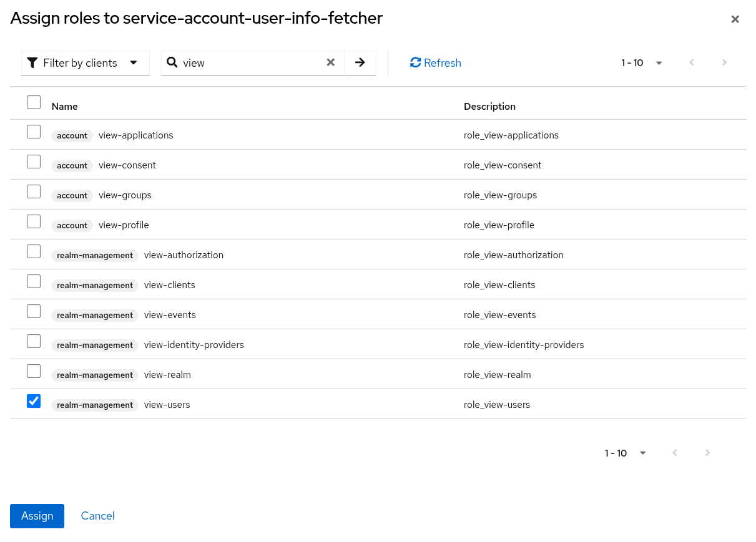The width and height of the screenshot is (756, 542).
Task: Tick the select-all checkbox in table header
Action: tap(34, 102)
